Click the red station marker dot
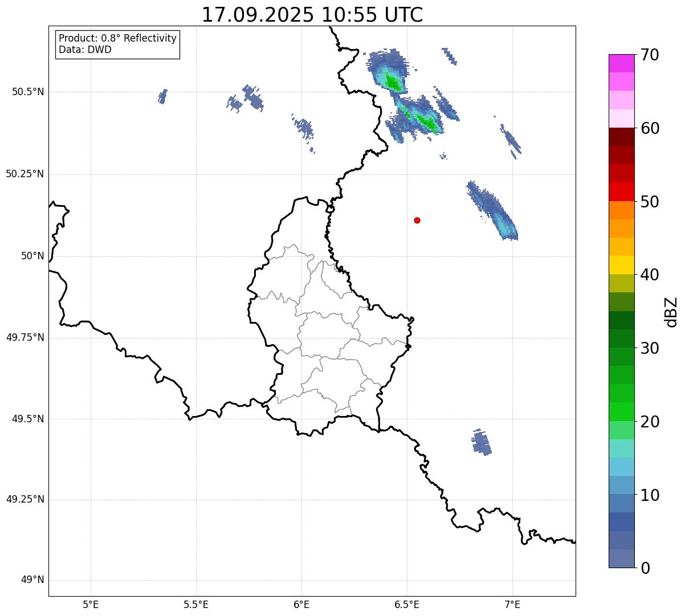 pos(417,220)
